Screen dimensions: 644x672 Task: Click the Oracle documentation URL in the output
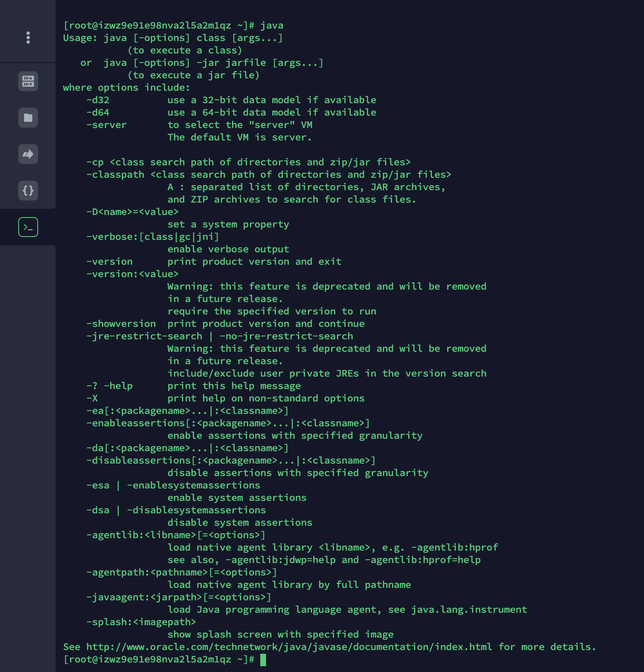pyautogui.click(x=289, y=647)
